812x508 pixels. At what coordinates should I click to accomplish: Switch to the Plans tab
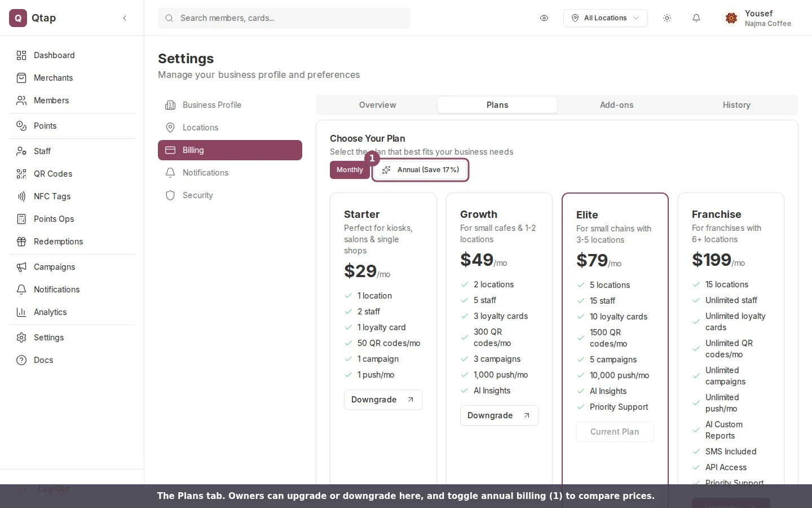point(497,105)
